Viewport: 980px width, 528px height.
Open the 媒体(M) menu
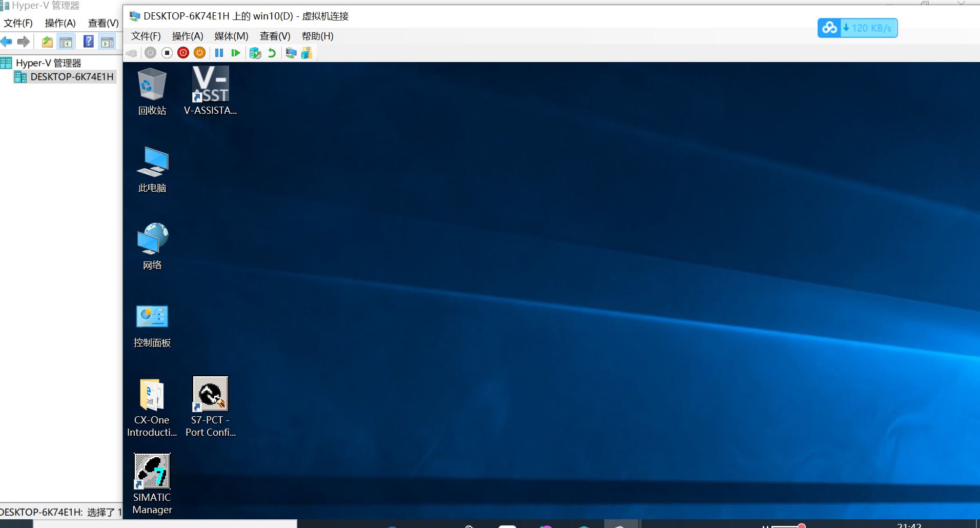231,36
